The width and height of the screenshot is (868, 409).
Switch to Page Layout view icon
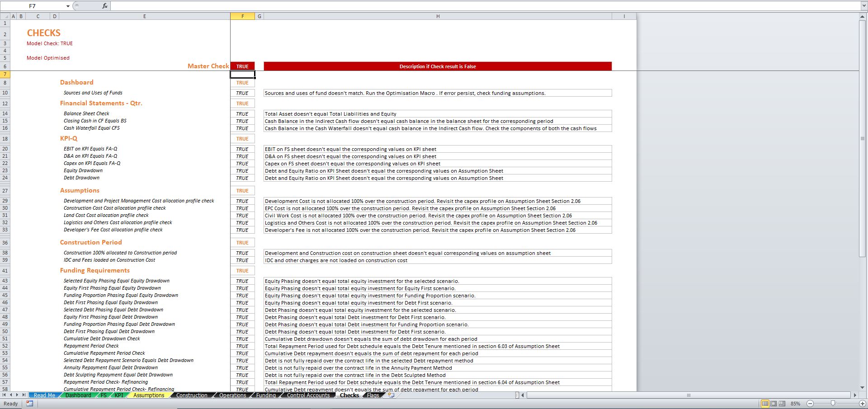pyautogui.click(x=774, y=404)
